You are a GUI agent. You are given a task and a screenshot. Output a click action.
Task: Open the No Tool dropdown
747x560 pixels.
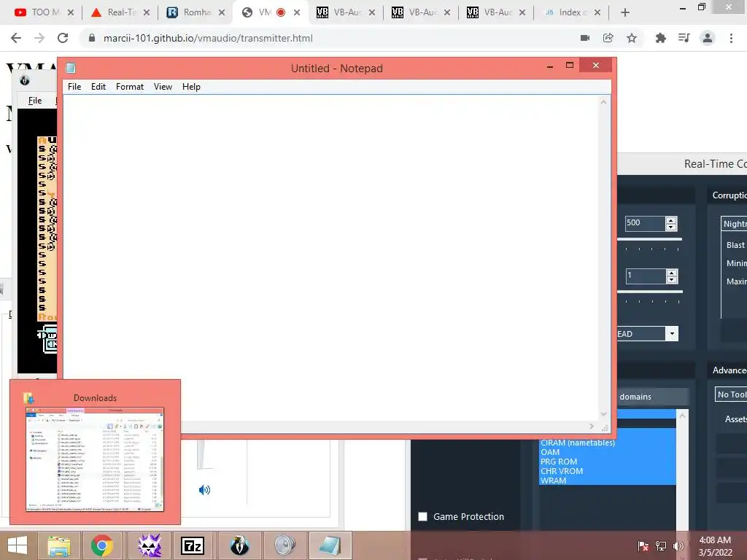(x=731, y=394)
